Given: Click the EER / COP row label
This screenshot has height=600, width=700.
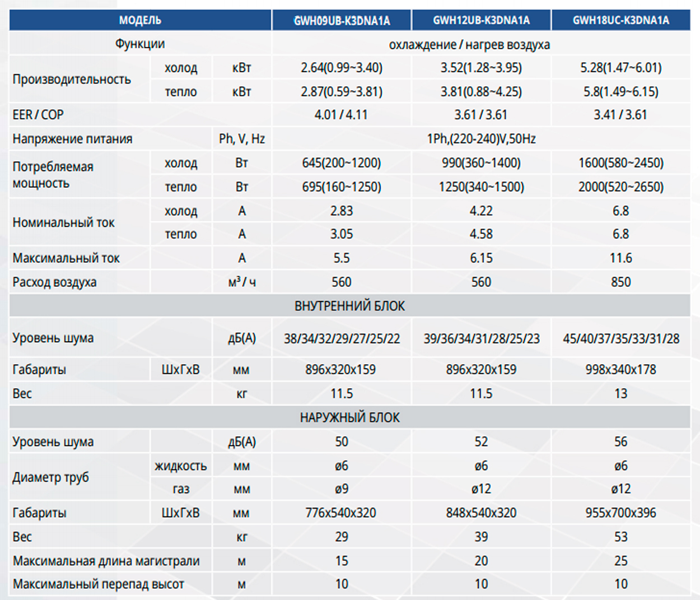Looking at the screenshot, I should click(38, 115).
